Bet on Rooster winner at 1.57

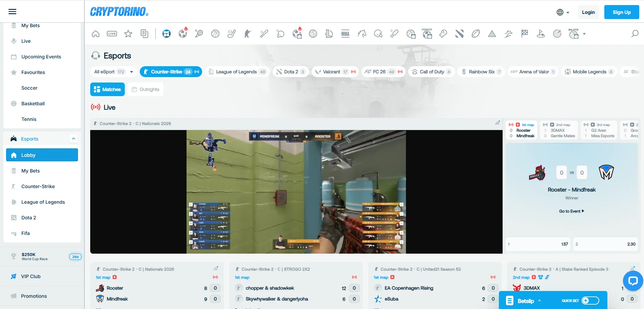538,244
